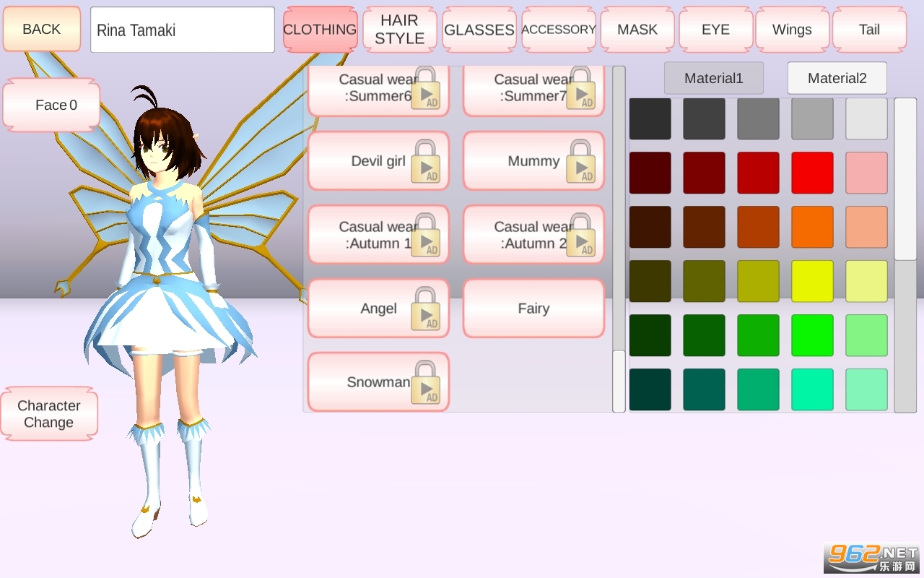Switch to the HAIR STYLE tab
The height and width of the screenshot is (578, 924).
(399, 30)
